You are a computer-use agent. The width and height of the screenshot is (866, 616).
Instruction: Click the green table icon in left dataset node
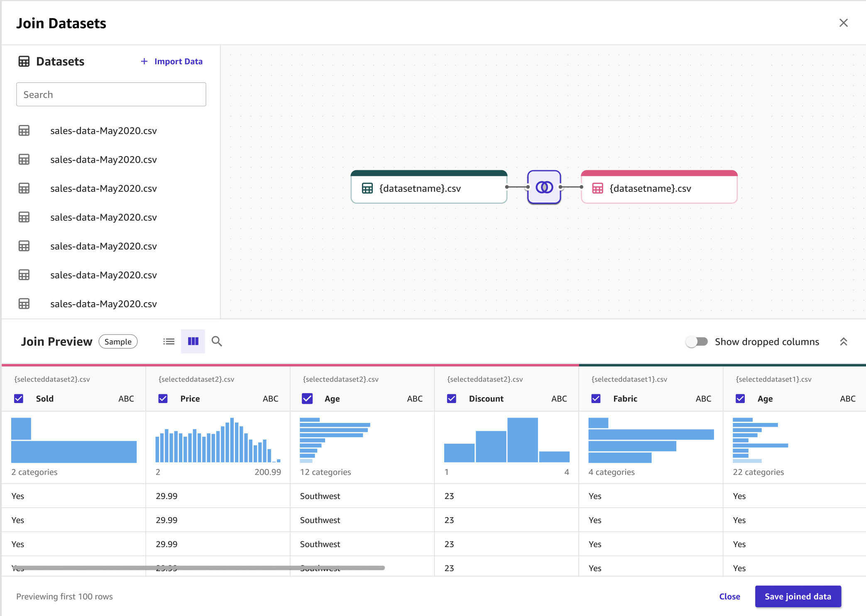pyautogui.click(x=367, y=188)
